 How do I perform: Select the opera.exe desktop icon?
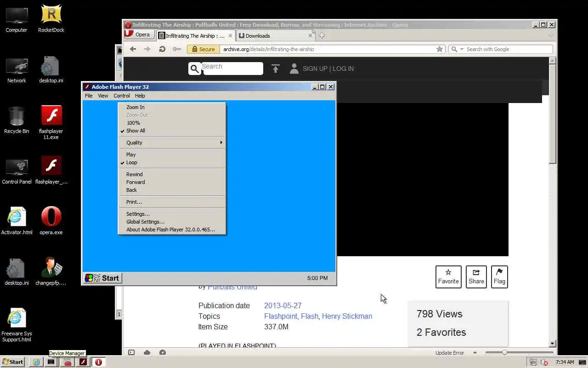click(x=51, y=221)
